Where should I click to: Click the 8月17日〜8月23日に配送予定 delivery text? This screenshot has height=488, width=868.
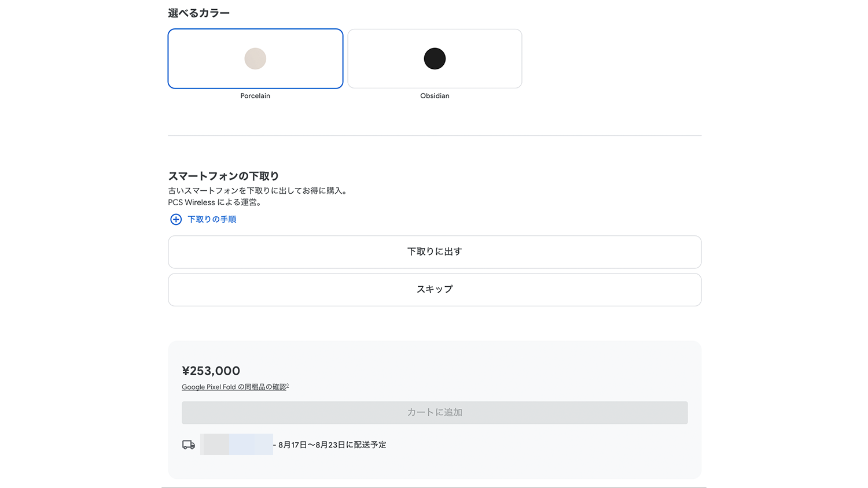pos(332,445)
